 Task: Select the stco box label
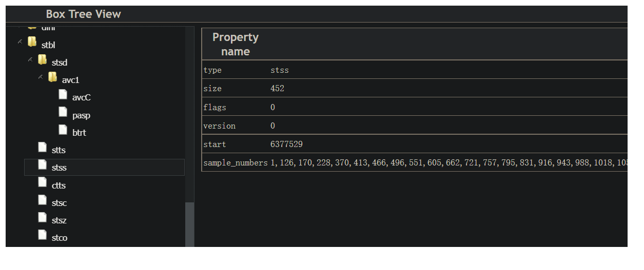pos(60,238)
